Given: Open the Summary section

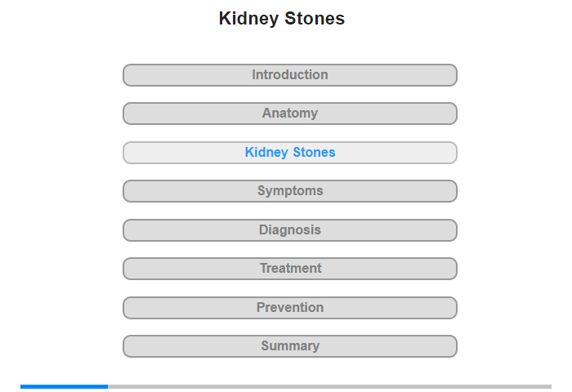Looking at the screenshot, I should click(x=290, y=346).
